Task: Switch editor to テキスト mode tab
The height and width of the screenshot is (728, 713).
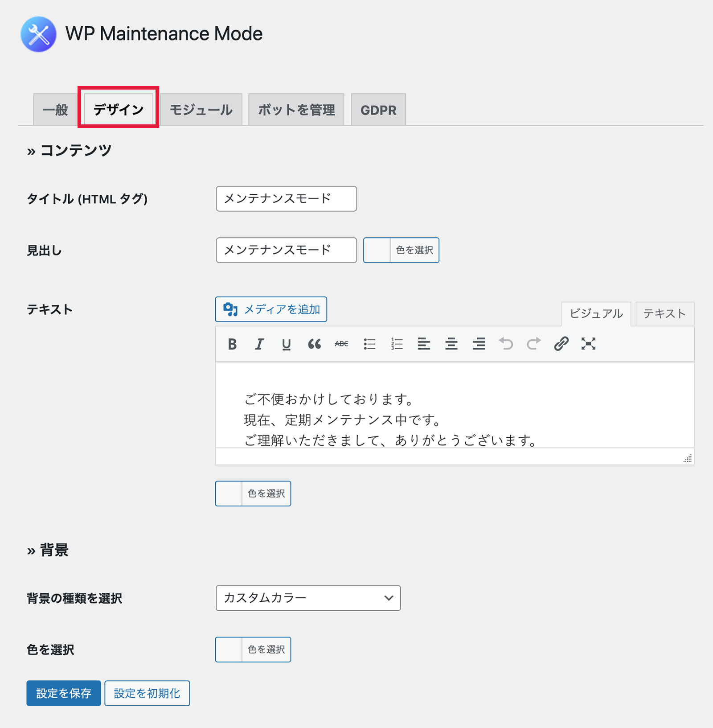Action: point(664,314)
